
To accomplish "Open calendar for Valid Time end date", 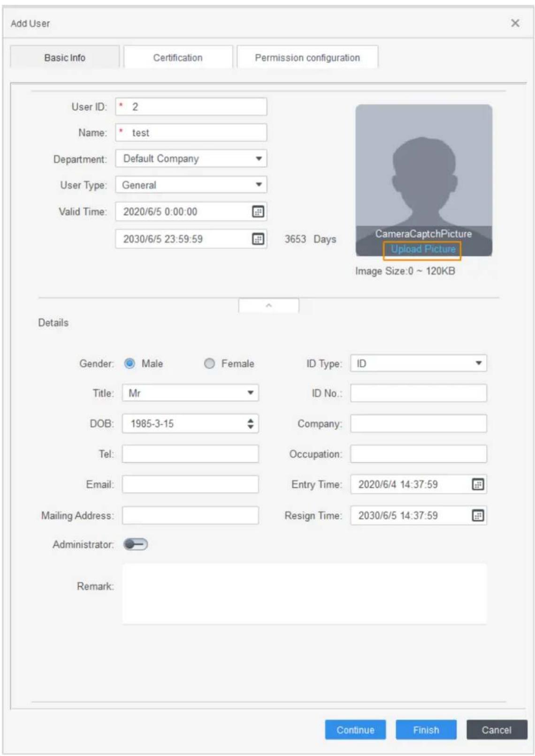I will tap(258, 239).
